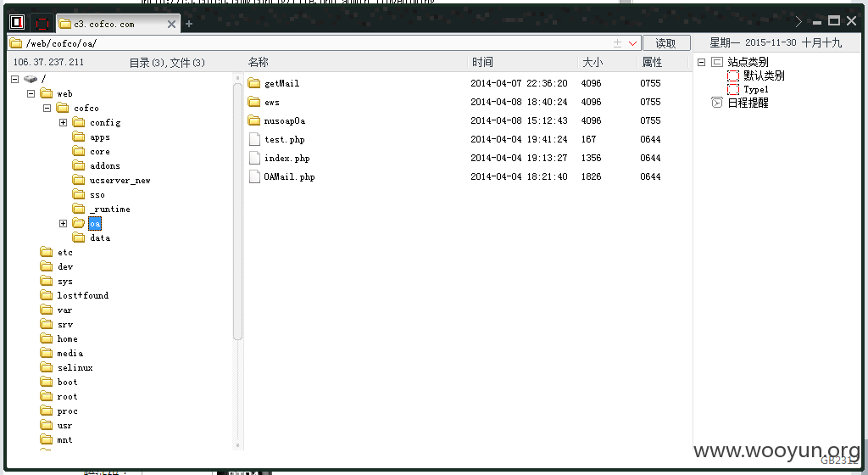Open the ews folder icon
This screenshot has width=868, height=475.
[x=254, y=102]
